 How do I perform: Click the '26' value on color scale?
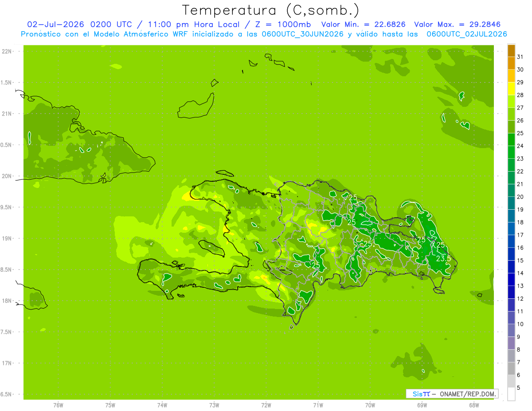pyautogui.click(x=520, y=121)
